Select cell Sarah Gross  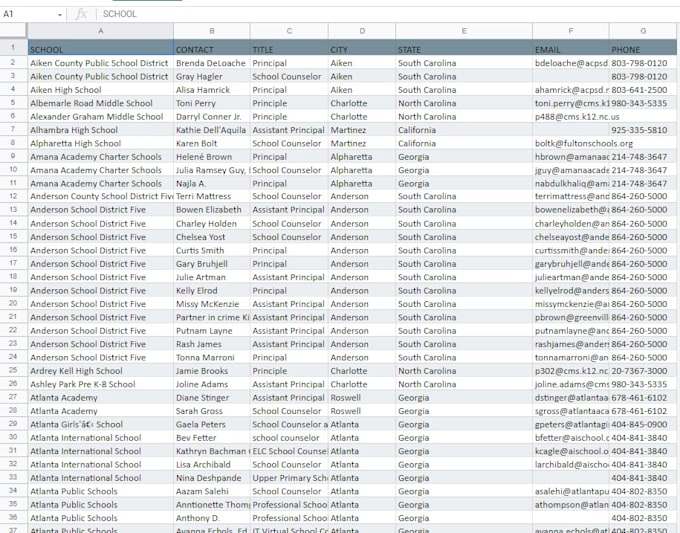pos(212,411)
